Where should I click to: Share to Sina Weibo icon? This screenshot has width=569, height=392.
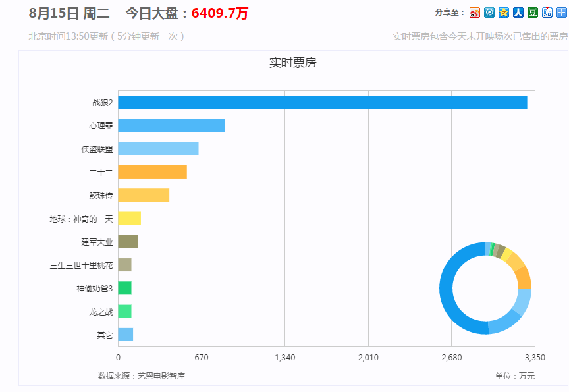click(475, 13)
